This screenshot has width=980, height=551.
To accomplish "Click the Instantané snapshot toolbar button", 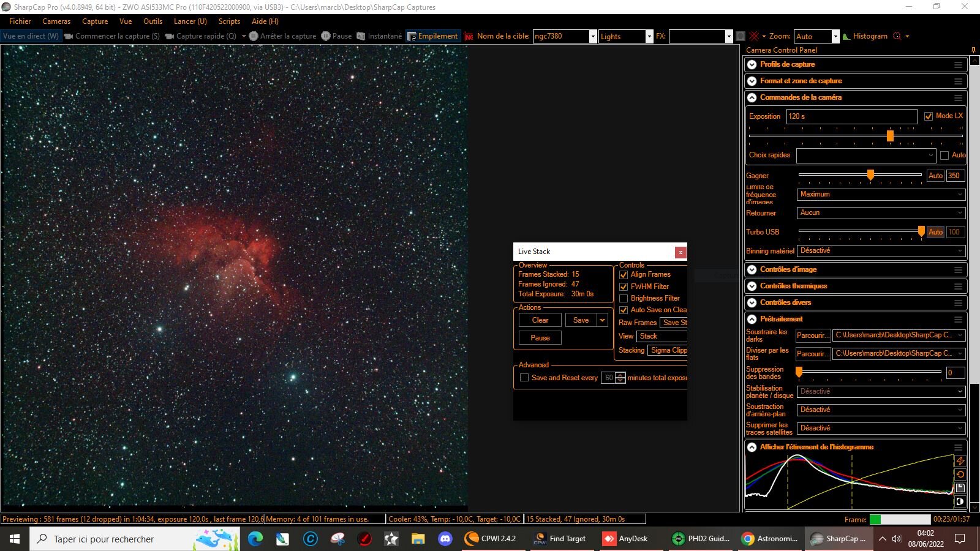I will [x=379, y=36].
